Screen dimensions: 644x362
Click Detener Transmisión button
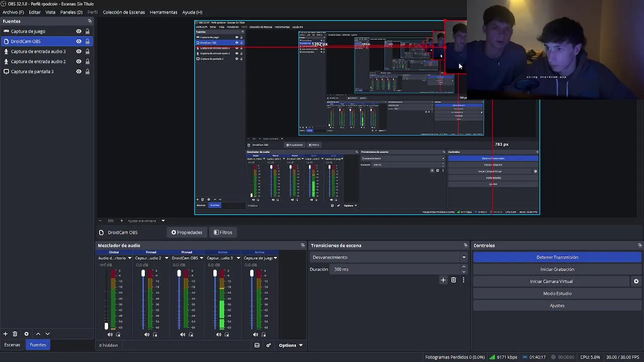pos(557,257)
